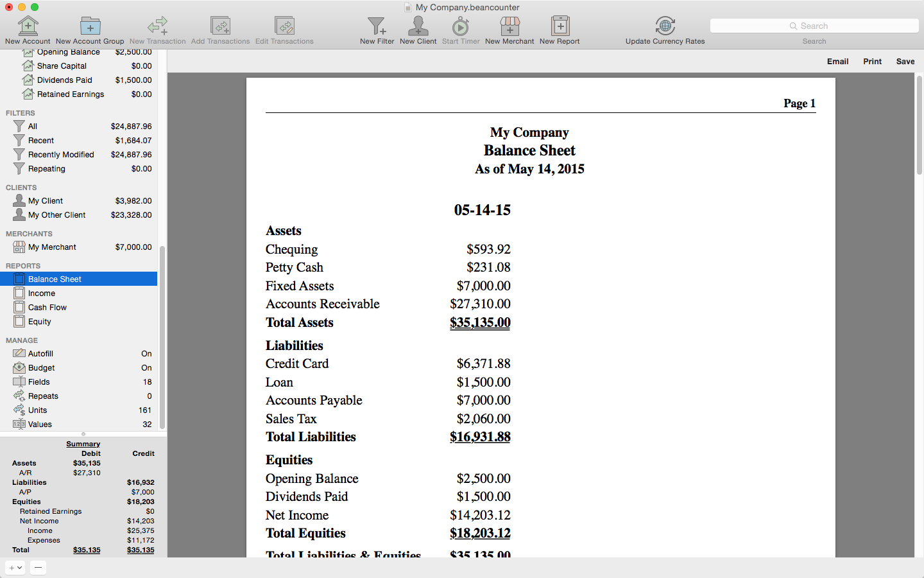924x578 pixels.
Task: Click the Update Currency Rates globe icon
Action: point(665,26)
